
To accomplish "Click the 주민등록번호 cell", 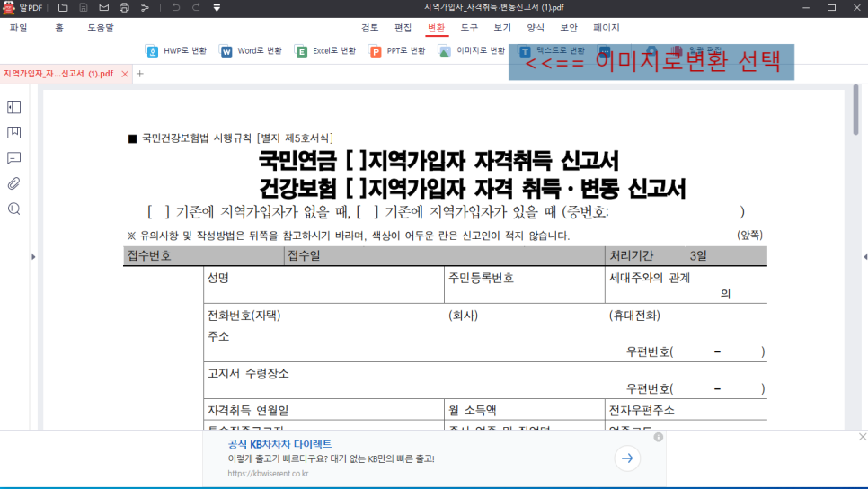I will tap(524, 285).
